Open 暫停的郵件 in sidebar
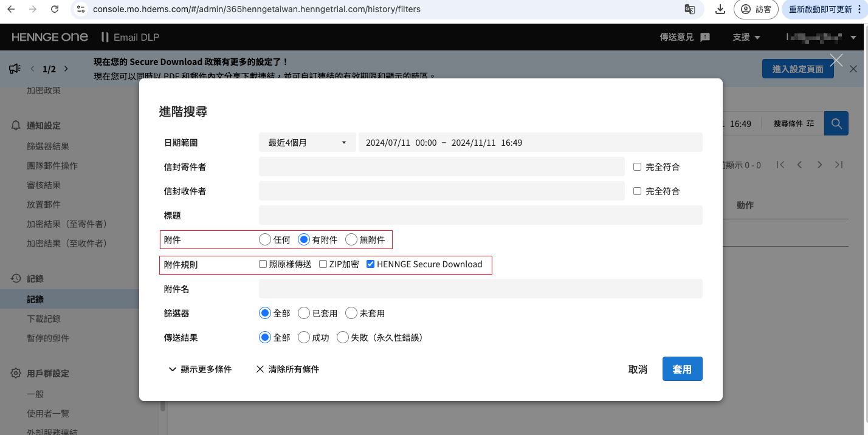The width and height of the screenshot is (868, 435). 48,338
